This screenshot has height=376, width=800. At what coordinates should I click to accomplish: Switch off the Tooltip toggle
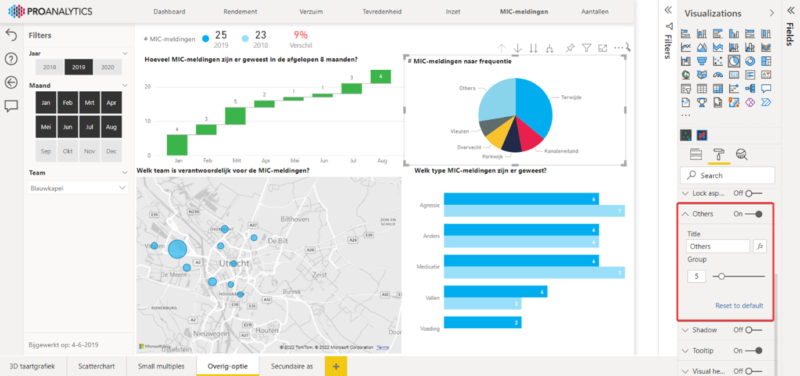click(x=754, y=351)
